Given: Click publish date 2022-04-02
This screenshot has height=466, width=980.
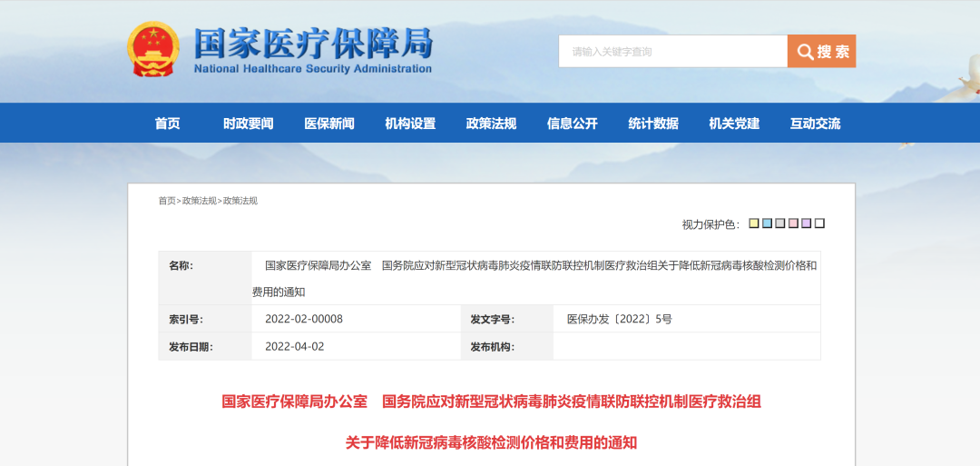Looking at the screenshot, I should [x=294, y=346].
